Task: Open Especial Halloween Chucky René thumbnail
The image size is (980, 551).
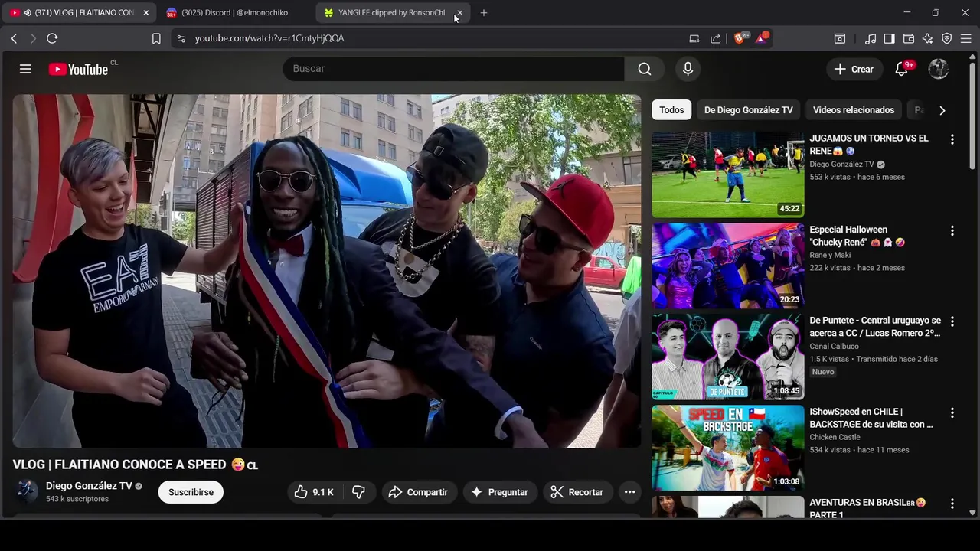Action: [727, 266]
